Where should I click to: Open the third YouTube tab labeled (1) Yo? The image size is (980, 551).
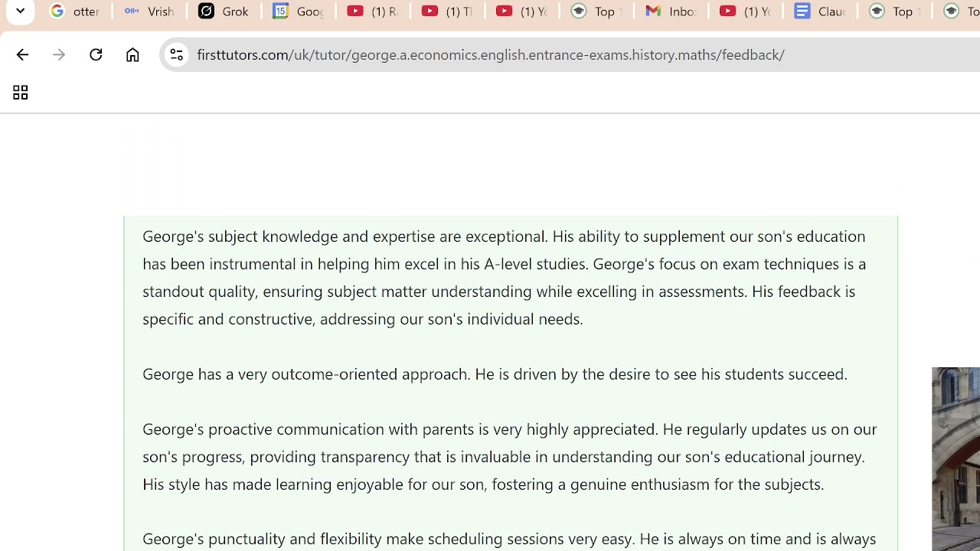tap(522, 11)
